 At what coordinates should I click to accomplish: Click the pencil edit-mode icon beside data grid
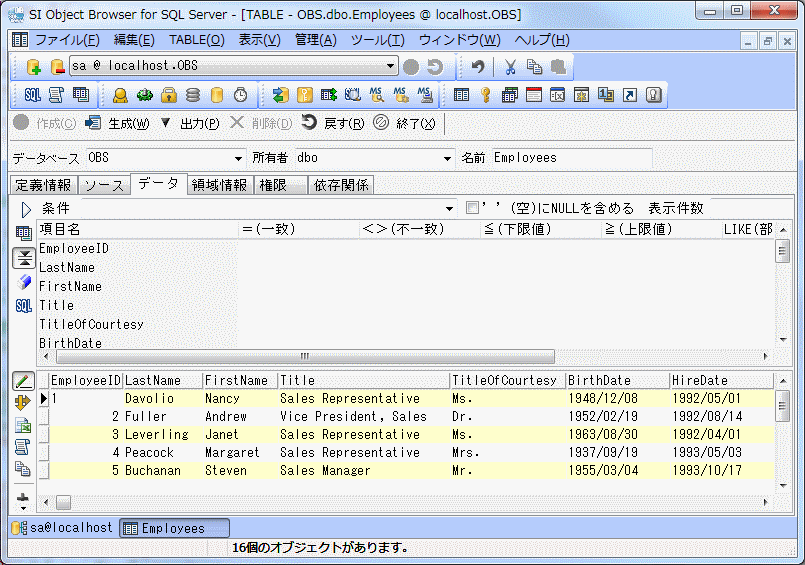pyautogui.click(x=23, y=381)
